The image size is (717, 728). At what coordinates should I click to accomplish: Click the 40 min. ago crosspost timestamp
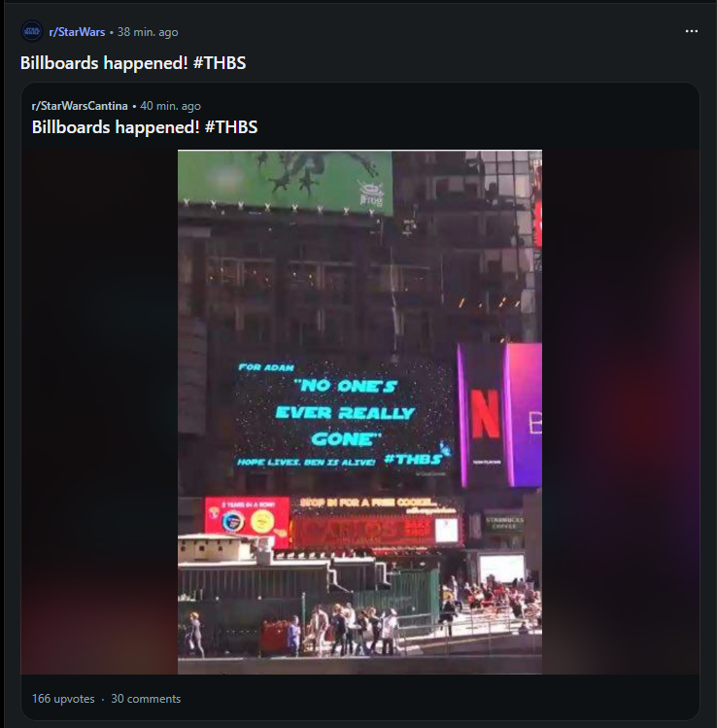pyautogui.click(x=170, y=106)
